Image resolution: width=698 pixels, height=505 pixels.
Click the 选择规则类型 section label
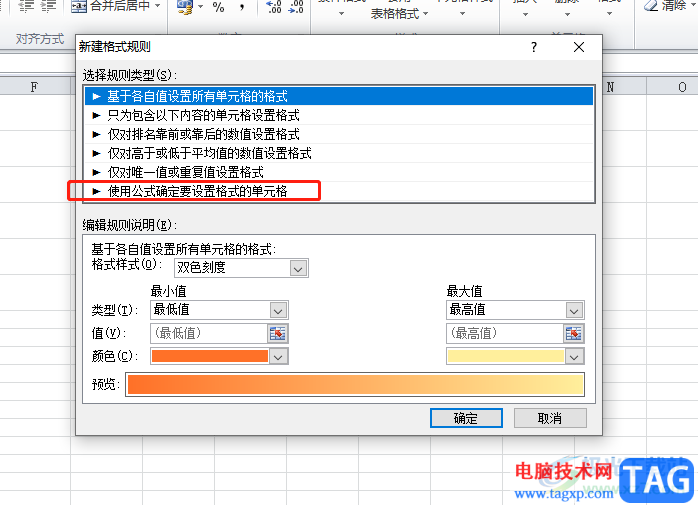coord(130,75)
